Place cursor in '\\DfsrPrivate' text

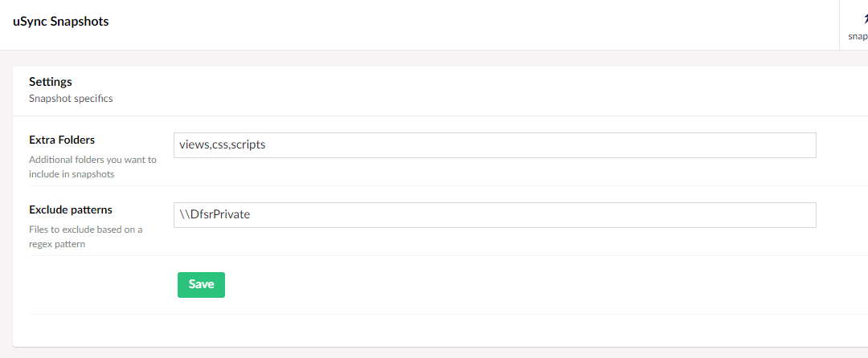coord(215,215)
